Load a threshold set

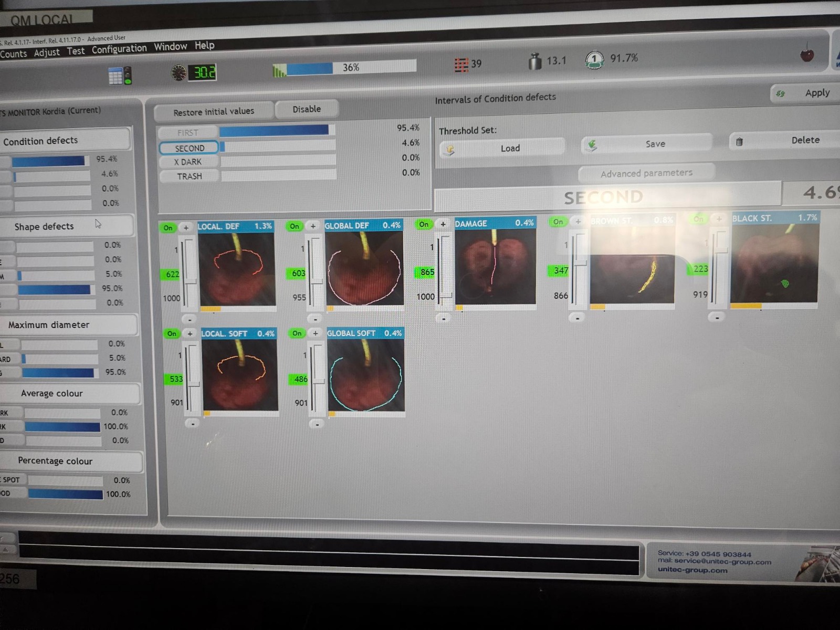click(502, 149)
